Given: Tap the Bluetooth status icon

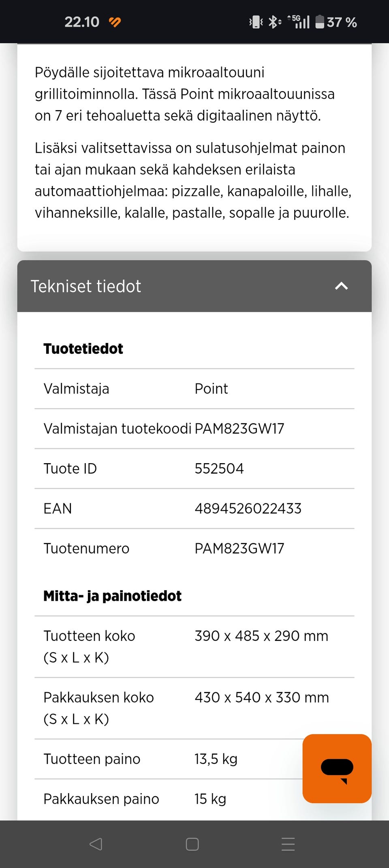Looking at the screenshot, I should point(274,22).
